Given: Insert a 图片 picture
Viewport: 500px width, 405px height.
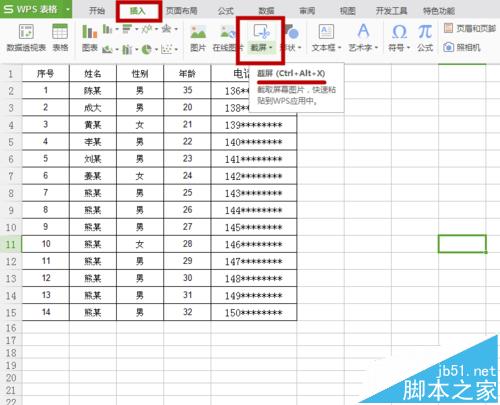Looking at the screenshot, I should click(198, 38).
